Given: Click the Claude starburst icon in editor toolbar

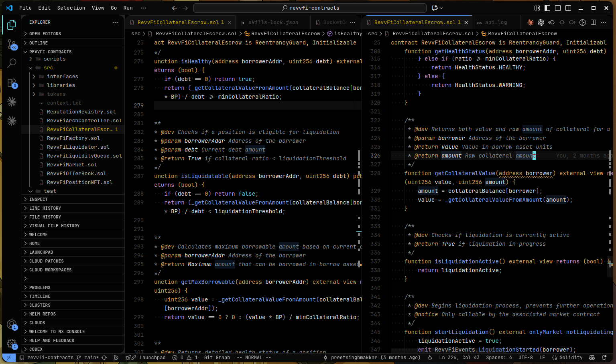Looking at the screenshot, I should 531,22.
